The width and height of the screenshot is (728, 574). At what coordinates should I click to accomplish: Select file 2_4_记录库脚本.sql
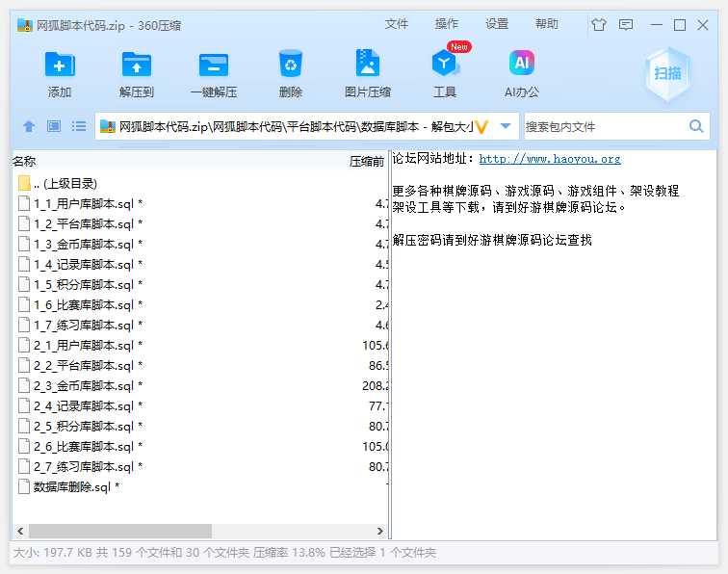click(x=200, y=405)
